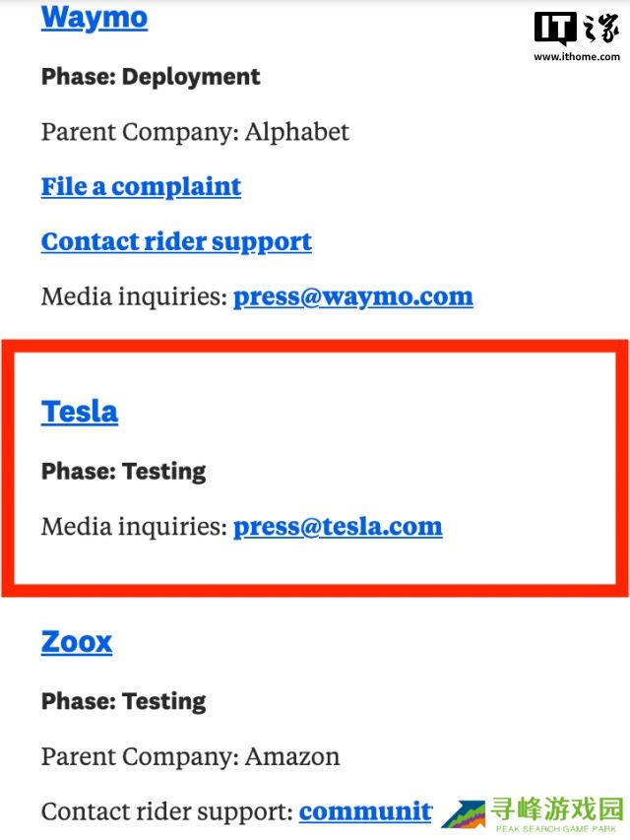Click Zoox's Contact rider support label
The height and width of the screenshot is (840, 630).
tap(167, 812)
